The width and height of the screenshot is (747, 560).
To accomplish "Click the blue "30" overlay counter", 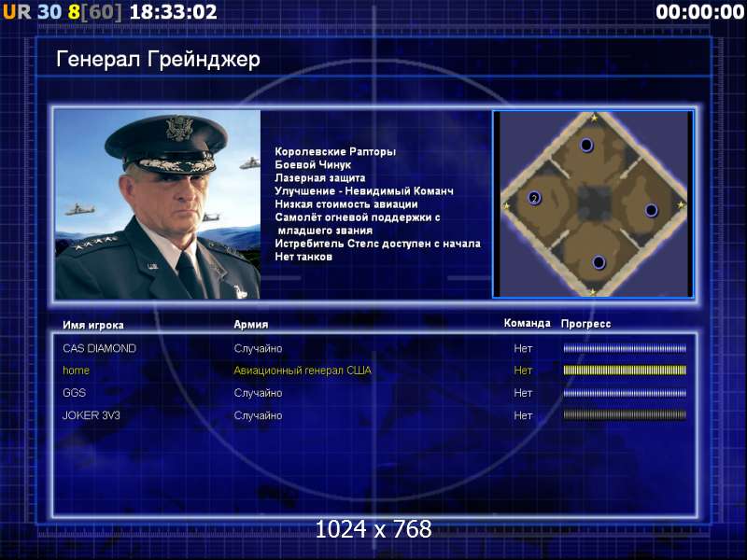I will [x=49, y=12].
